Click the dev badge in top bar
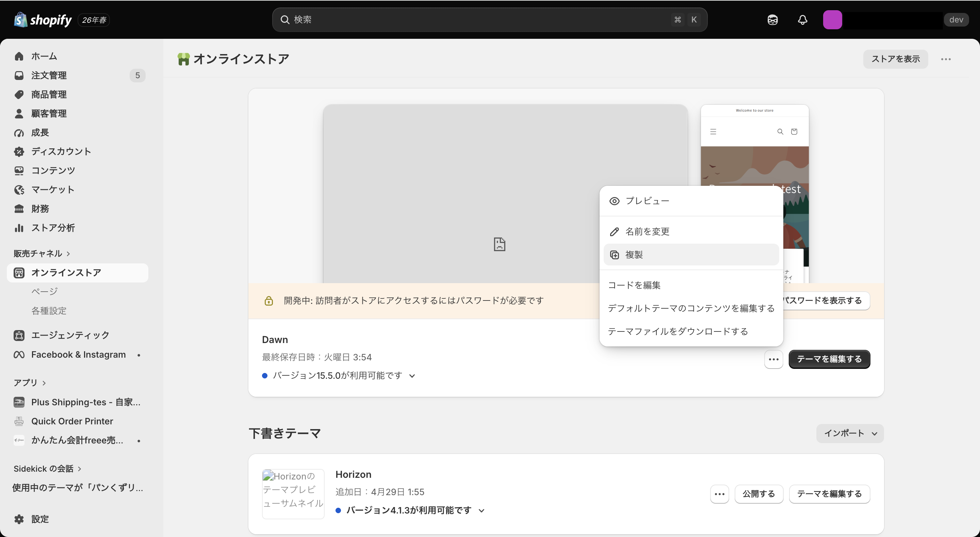This screenshot has height=537, width=980. [956, 20]
